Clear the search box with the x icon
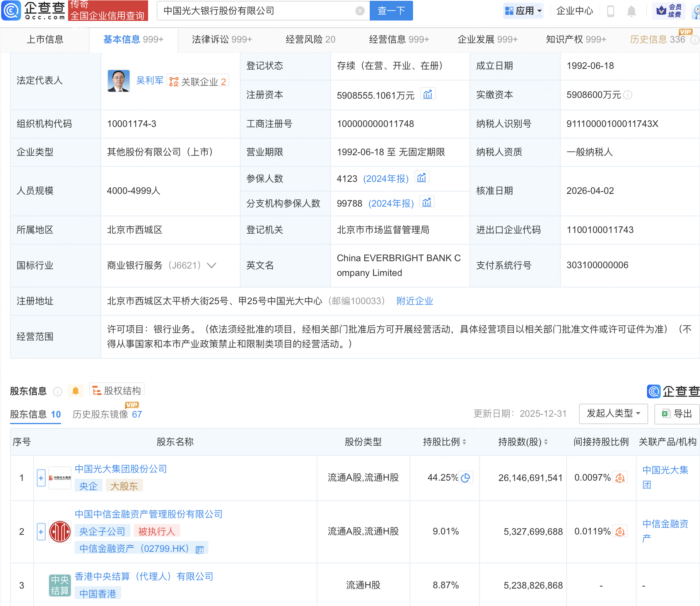The width and height of the screenshot is (700, 606). tap(360, 11)
